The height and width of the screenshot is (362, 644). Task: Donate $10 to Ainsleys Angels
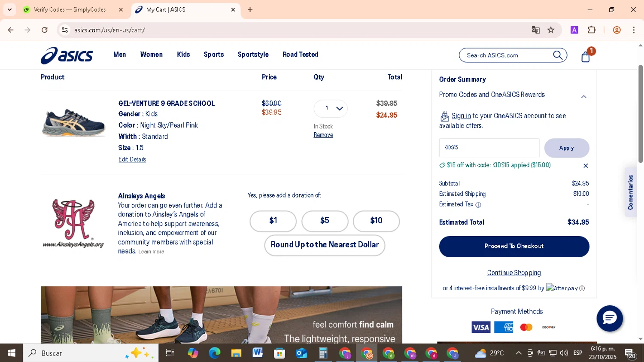(x=376, y=221)
